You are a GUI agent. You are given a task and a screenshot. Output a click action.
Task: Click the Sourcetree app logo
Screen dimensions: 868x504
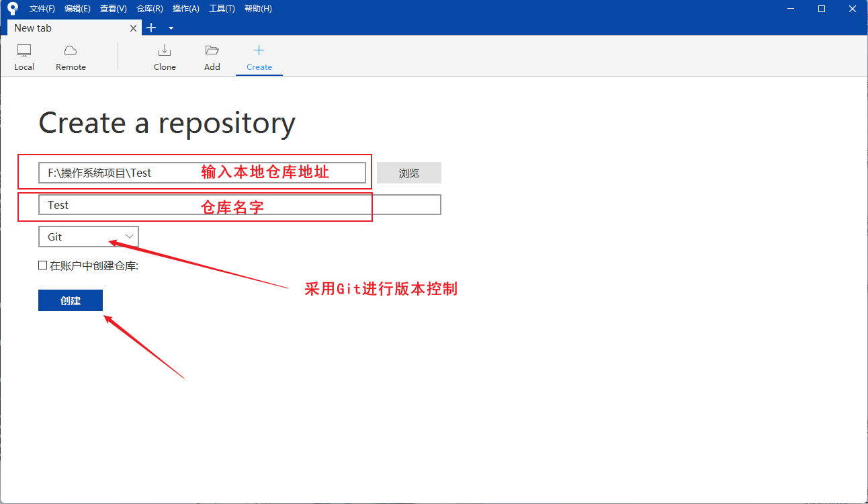[x=13, y=9]
